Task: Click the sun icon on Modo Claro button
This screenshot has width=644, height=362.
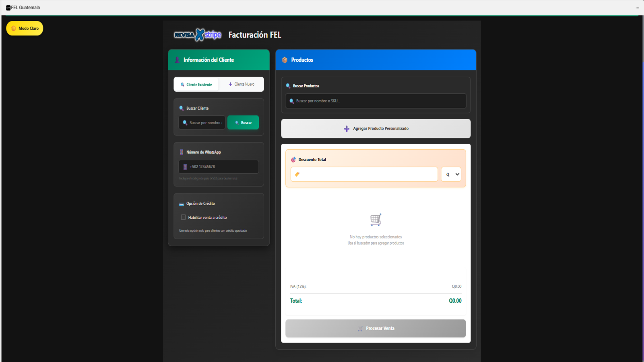Action: [x=14, y=28]
